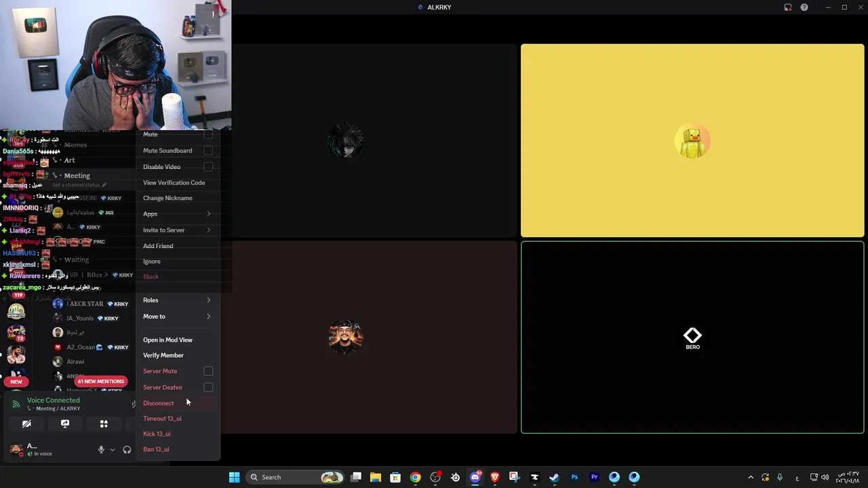Screen dimensions: 868x488
Task: Open Microsoft Store from the taskbar
Action: tap(395, 477)
